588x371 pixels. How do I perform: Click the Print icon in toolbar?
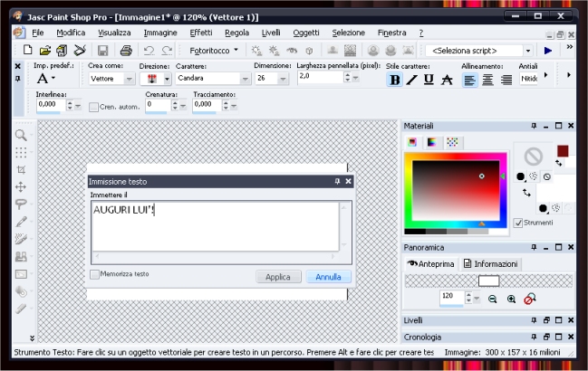pos(126,51)
